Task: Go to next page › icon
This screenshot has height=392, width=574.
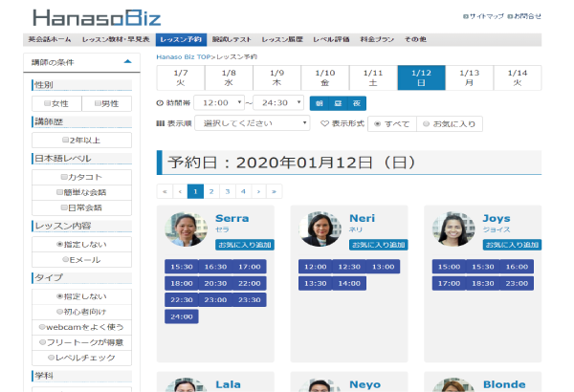Action: [x=258, y=191]
